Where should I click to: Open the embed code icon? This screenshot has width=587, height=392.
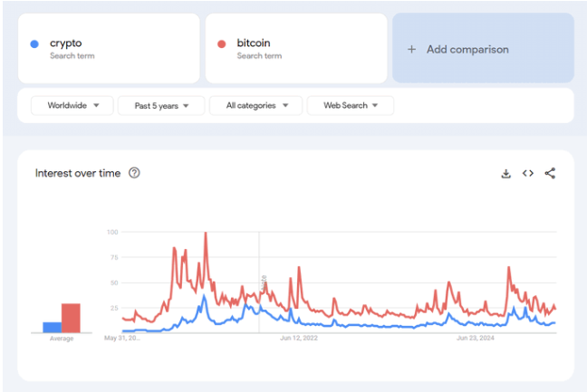(528, 174)
